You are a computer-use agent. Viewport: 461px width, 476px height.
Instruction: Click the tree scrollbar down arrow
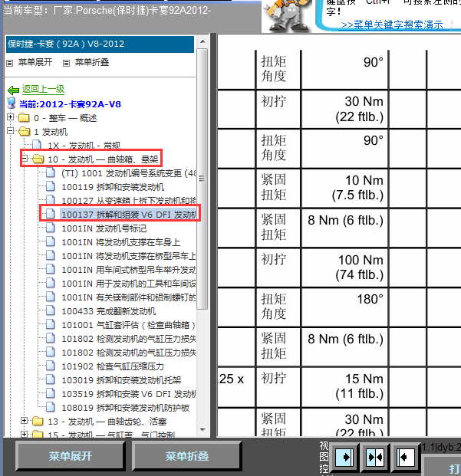203,430
